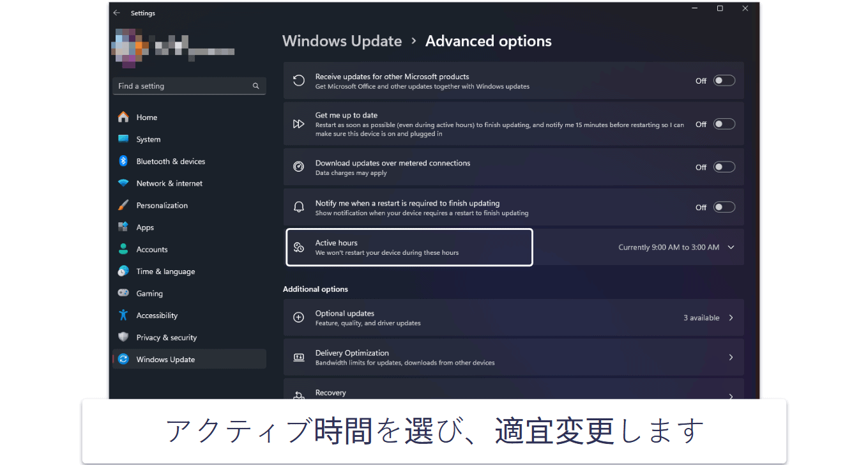Click the Personalization brush icon
868x465 pixels.
pyautogui.click(x=123, y=205)
